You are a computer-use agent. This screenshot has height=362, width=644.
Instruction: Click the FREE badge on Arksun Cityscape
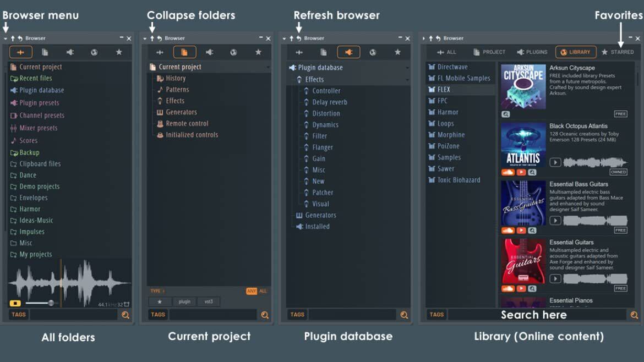click(x=620, y=114)
